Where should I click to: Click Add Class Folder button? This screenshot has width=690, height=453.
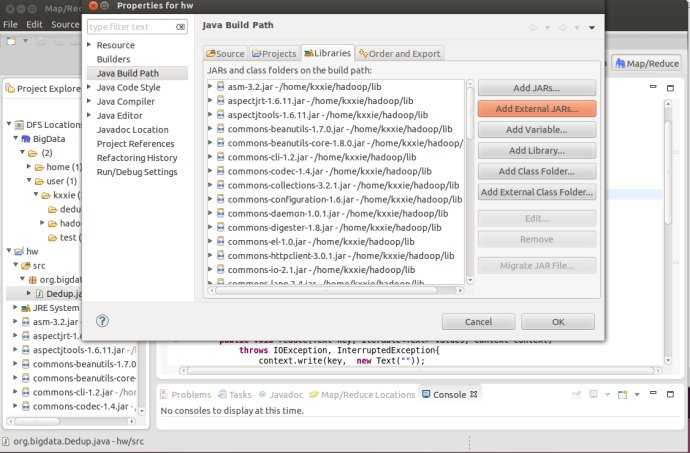(x=537, y=171)
